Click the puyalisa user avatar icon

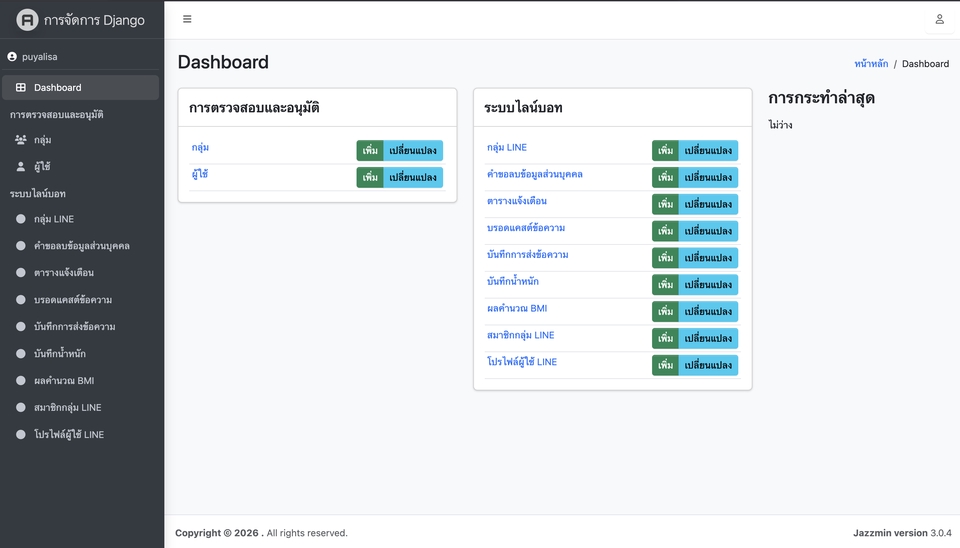click(12, 57)
